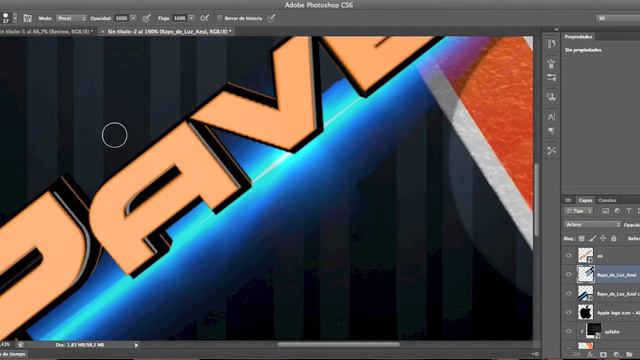Switch to Sin título-2 document tab
640x360 pixels.
169,31
